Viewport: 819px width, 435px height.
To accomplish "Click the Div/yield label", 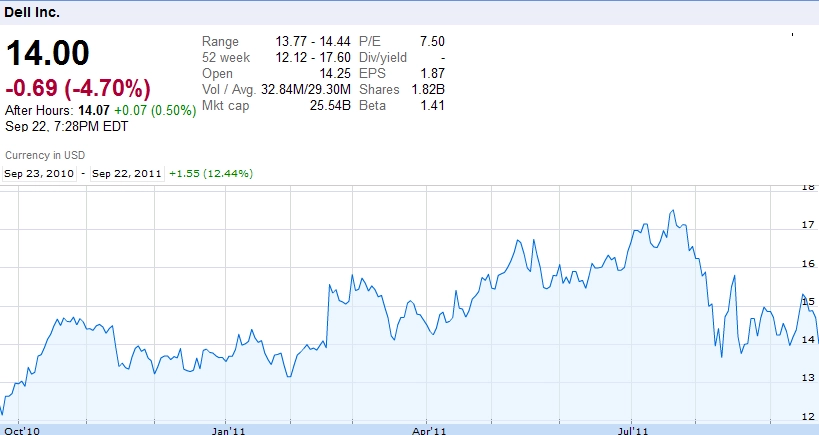I will [x=383, y=58].
